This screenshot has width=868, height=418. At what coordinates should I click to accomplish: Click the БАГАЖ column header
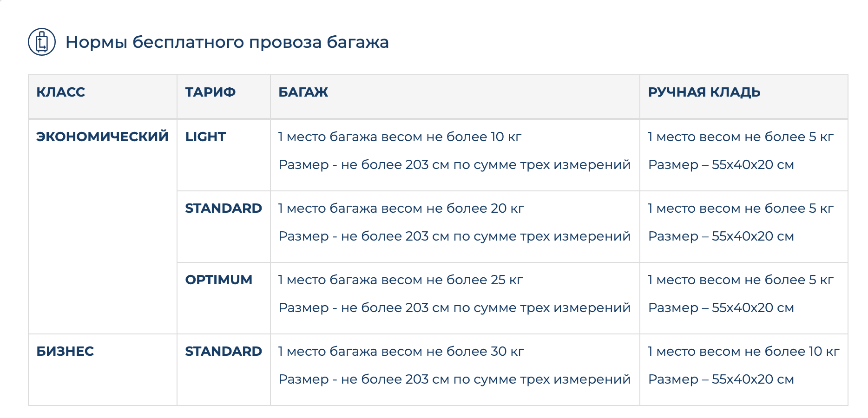[x=303, y=92]
